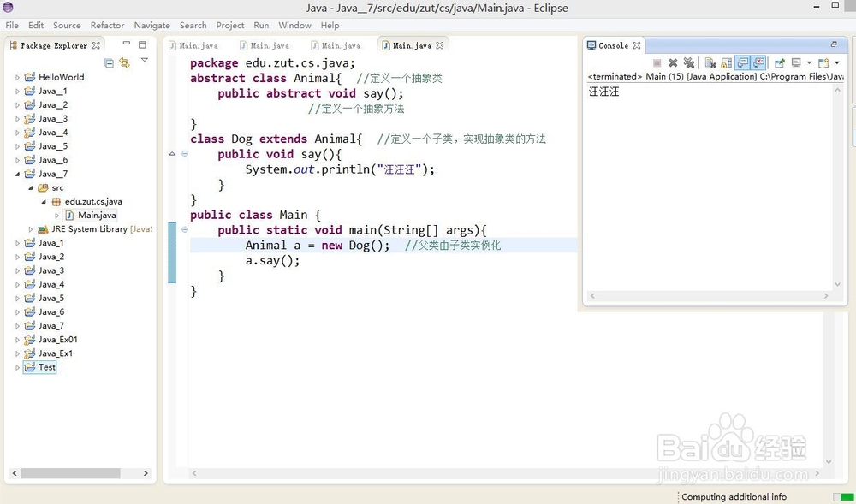Click the src source folder icon
The image size is (856, 504).
[43, 187]
